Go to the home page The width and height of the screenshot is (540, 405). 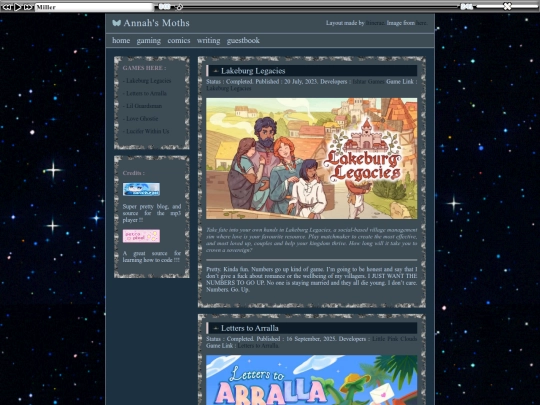click(121, 41)
